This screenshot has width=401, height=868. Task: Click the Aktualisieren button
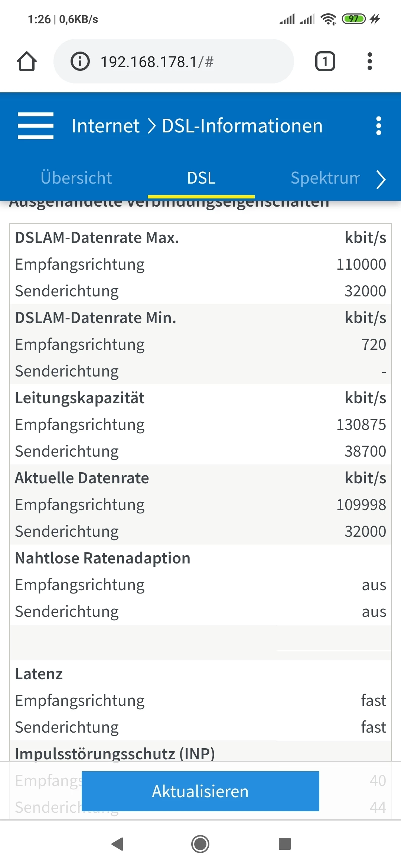200,791
